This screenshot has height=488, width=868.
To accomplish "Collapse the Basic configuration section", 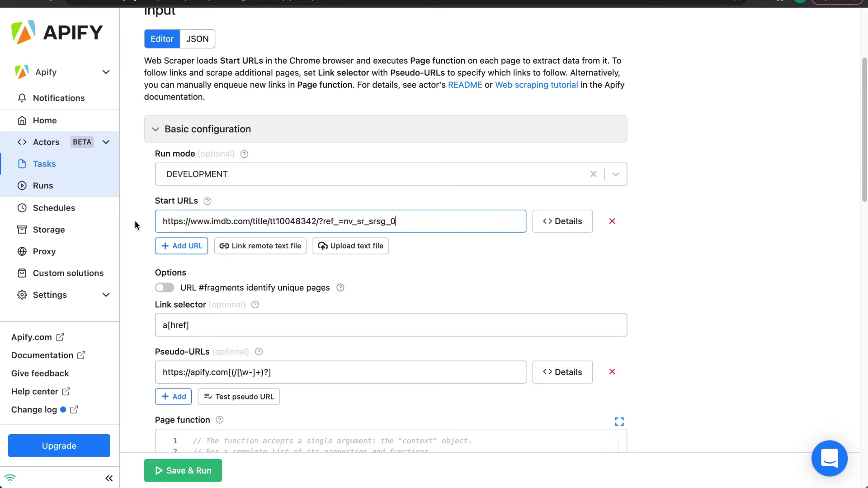I will coord(156,129).
